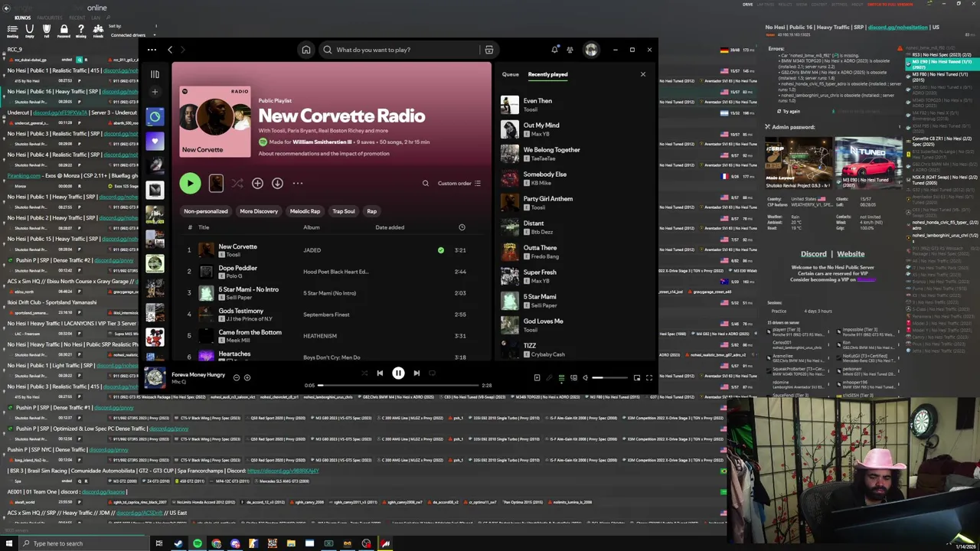Play New Corvette Radio with green button
This screenshot has width=980, height=551.
[190, 183]
